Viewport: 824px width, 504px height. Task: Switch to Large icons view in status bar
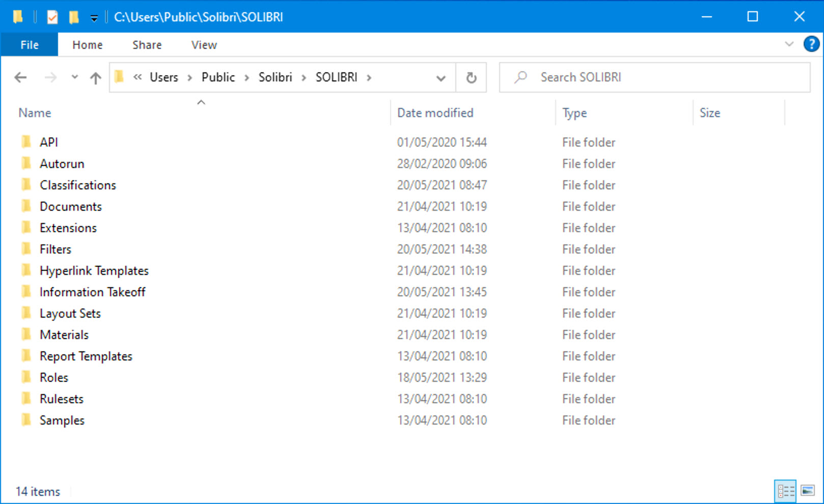pyautogui.click(x=808, y=491)
